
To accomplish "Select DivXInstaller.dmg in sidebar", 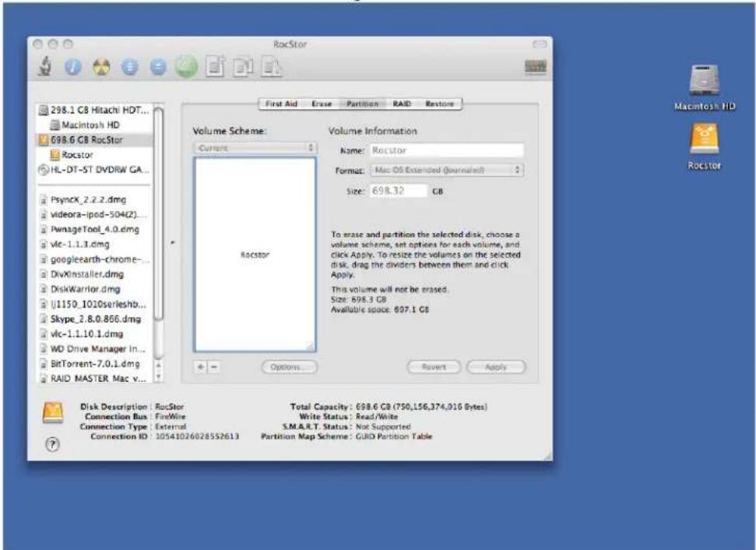I will [x=94, y=274].
